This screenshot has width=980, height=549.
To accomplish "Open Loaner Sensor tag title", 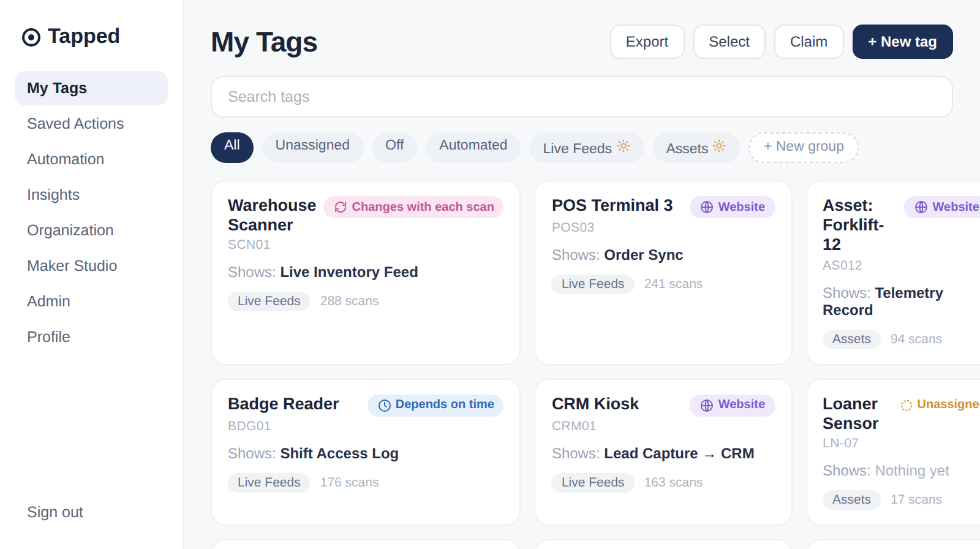I will 851,414.
